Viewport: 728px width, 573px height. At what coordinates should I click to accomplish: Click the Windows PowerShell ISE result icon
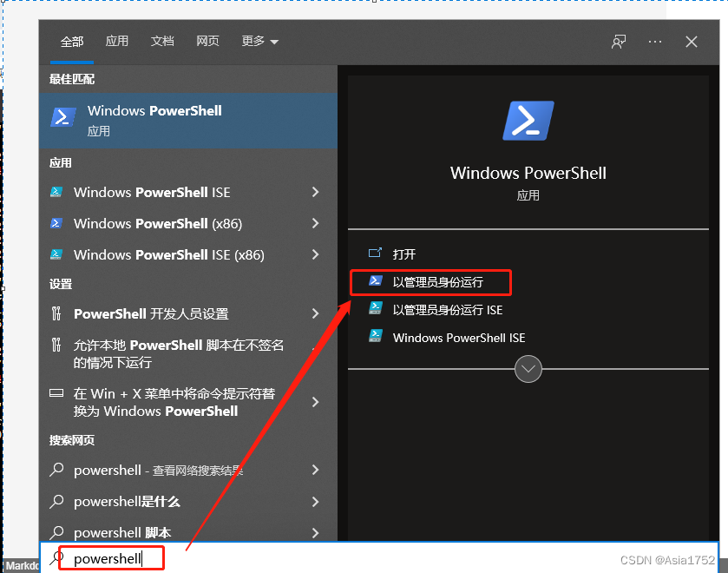pyautogui.click(x=56, y=192)
